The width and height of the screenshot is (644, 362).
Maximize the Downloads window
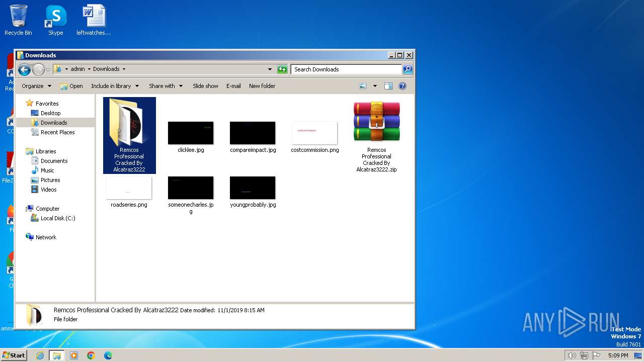tap(400, 55)
